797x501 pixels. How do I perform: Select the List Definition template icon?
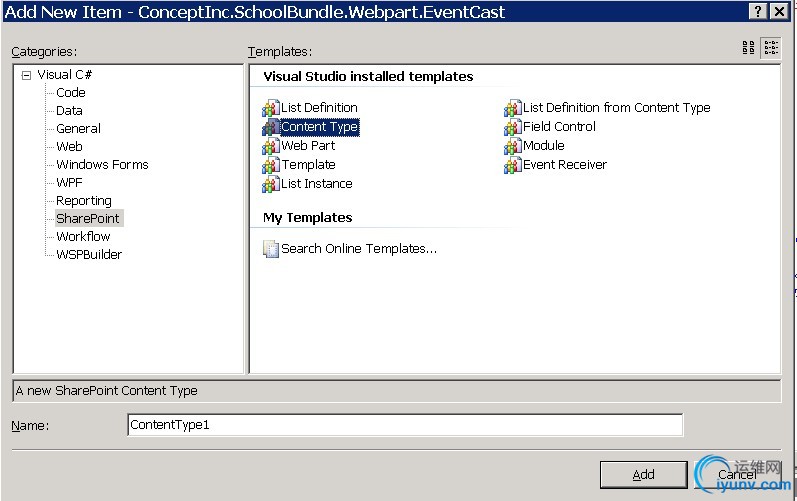270,108
